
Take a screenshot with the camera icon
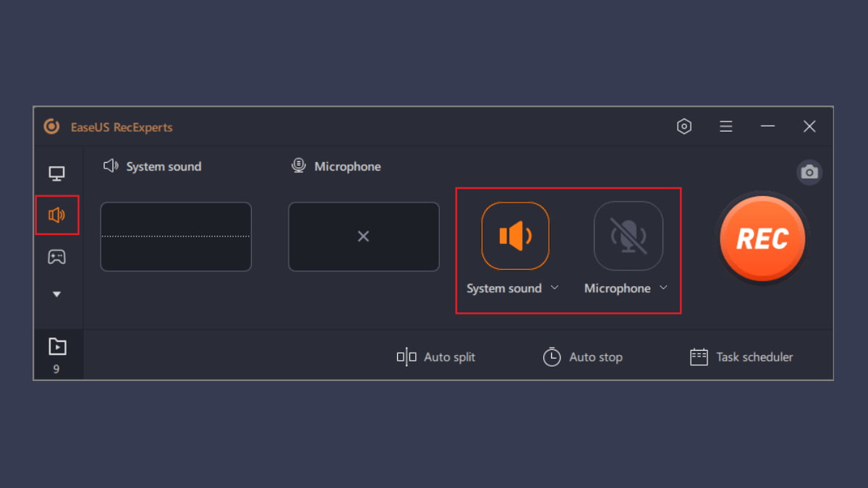pos(809,172)
